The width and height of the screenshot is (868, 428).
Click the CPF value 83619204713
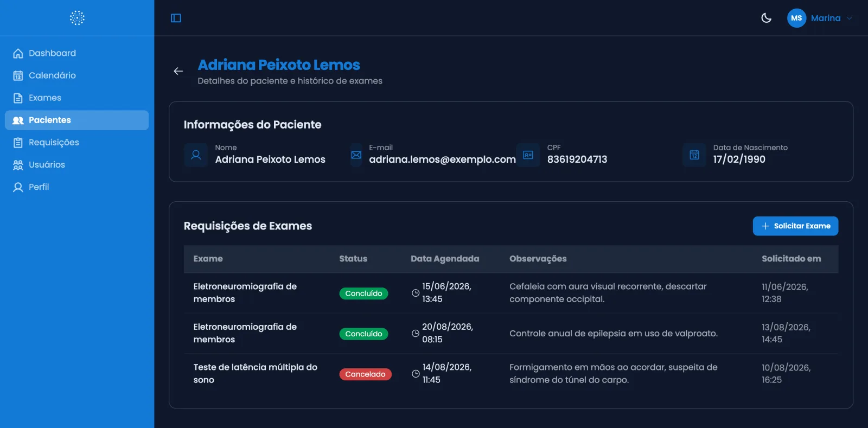tap(577, 159)
